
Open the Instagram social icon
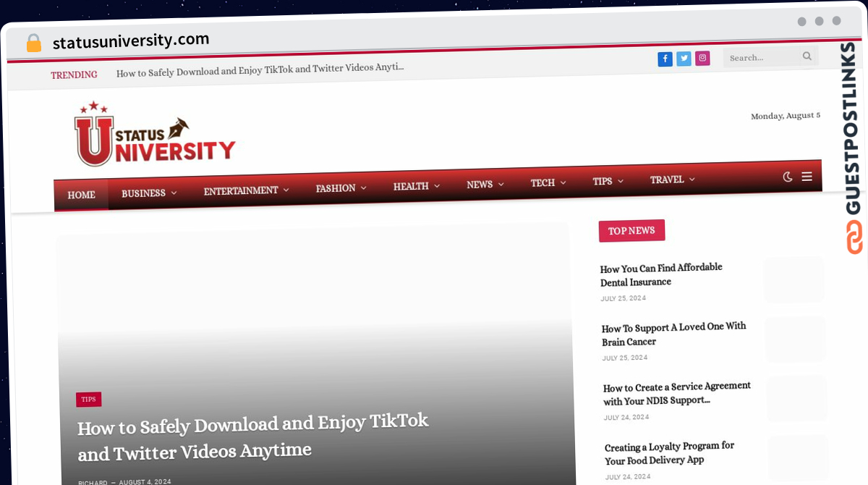pyautogui.click(x=702, y=59)
